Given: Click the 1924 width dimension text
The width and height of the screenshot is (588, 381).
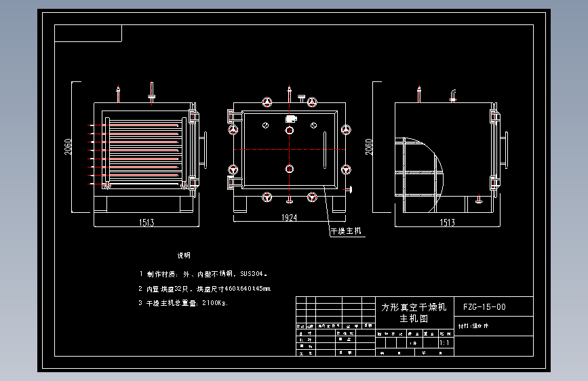Looking at the screenshot, I should [x=289, y=218].
